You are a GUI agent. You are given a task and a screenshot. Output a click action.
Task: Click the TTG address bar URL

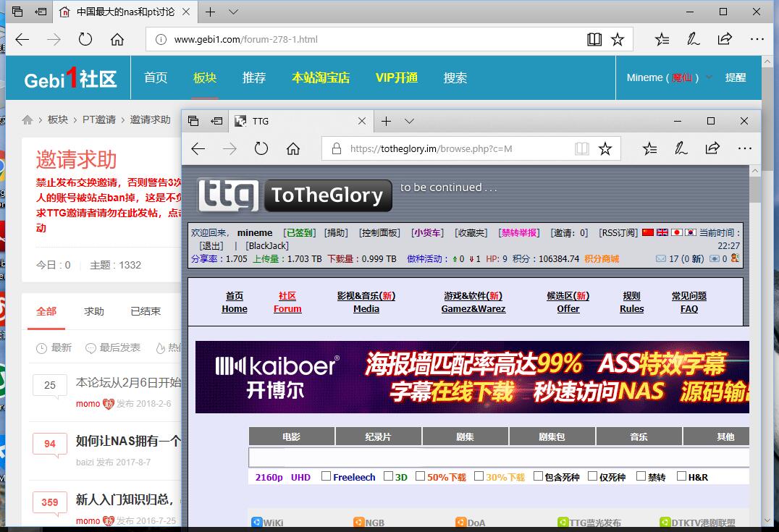431,148
